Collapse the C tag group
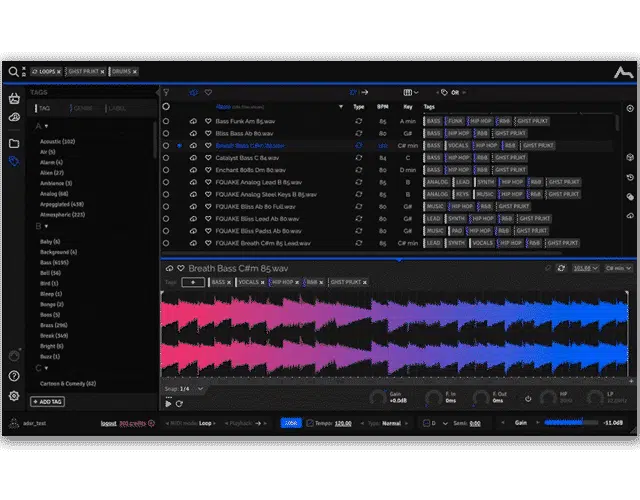 click(x=46, y=368)
